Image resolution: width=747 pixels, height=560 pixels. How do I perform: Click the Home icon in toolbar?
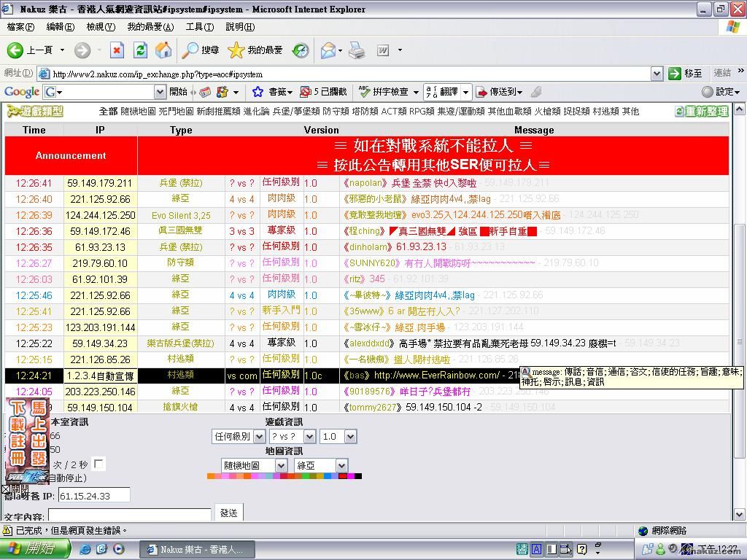coord(163,50)
